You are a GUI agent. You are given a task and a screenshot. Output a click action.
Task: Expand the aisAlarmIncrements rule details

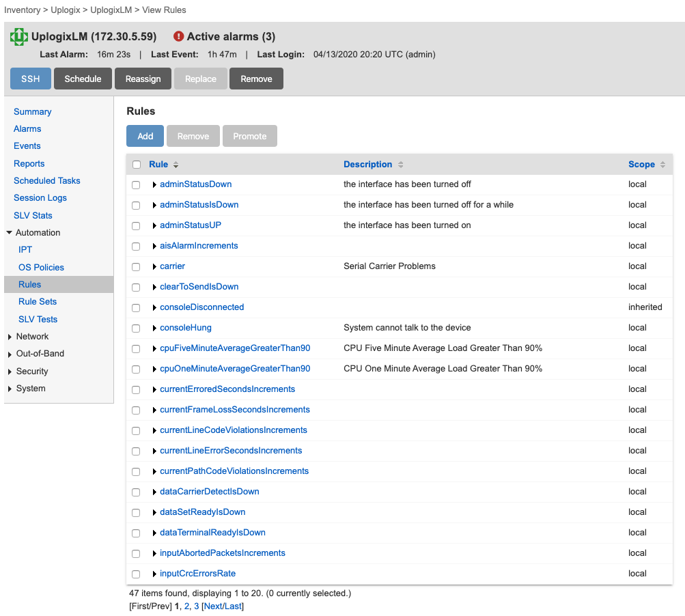[154, 247]
